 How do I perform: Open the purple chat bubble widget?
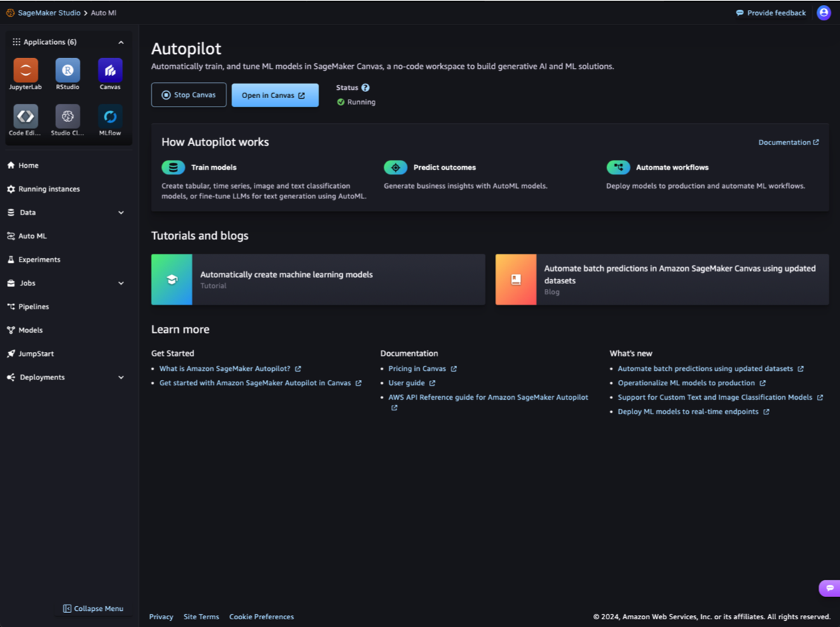coord(829,588)
